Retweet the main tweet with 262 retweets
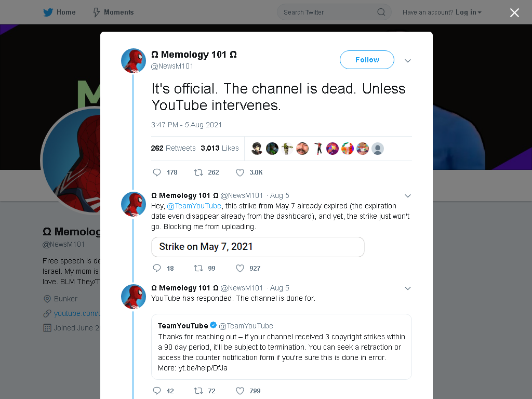This screenshot has height=399, width=532. pyautogui.click(x=198, y=172)
